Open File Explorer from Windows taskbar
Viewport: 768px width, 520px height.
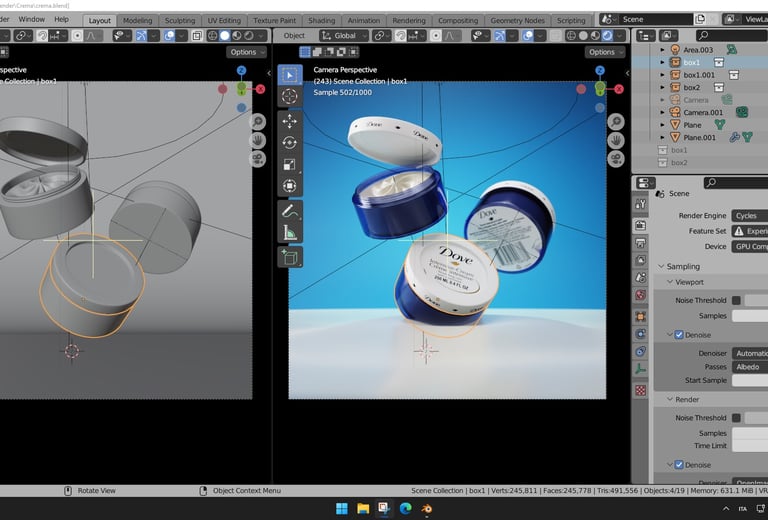(x=363, y=509)
